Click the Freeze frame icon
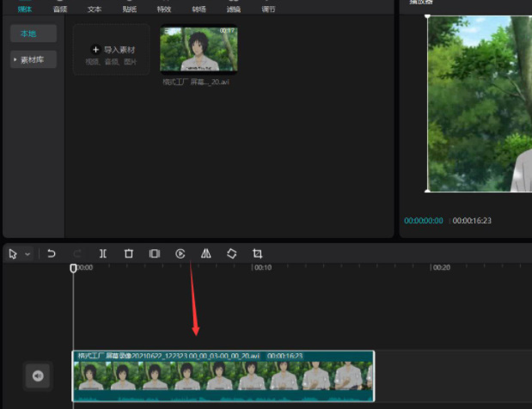The height and width of the screenshot is (409, 532). (x=155, y=253)
